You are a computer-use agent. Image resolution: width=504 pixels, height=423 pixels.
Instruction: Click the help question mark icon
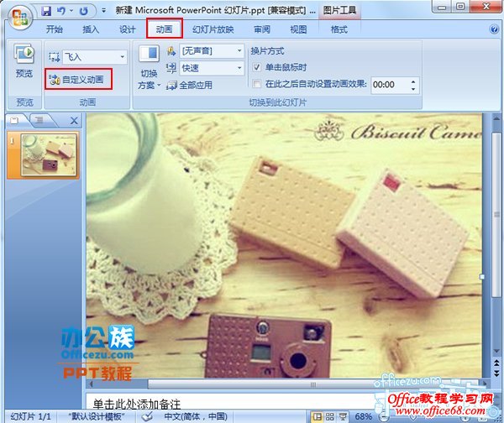point(494,29)
